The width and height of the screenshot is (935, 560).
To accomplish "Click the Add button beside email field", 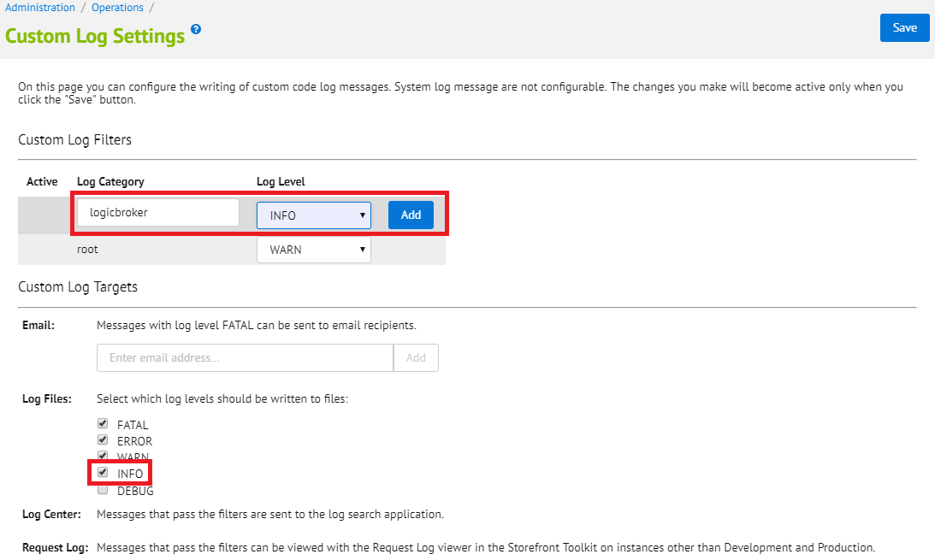I will 416,358.
